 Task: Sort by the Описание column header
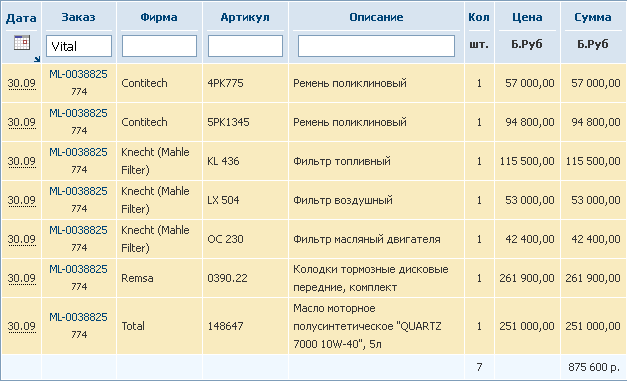[x=376, y=17]
